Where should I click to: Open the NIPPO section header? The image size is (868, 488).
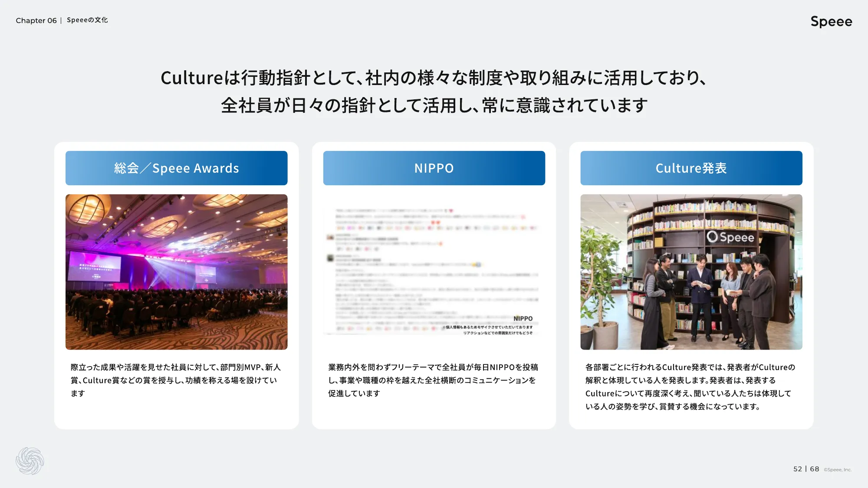[434, 168]
